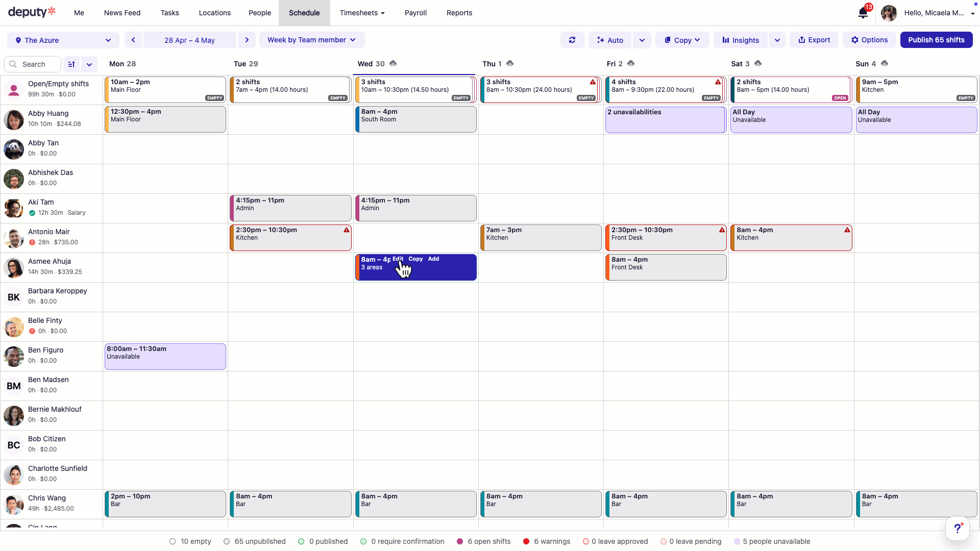Toggle the 0 leave approved filter

pyautogui.click(x=615, y=541)
